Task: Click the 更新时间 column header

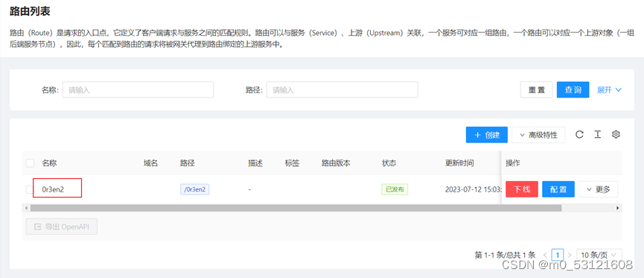Action: [459, 163]
